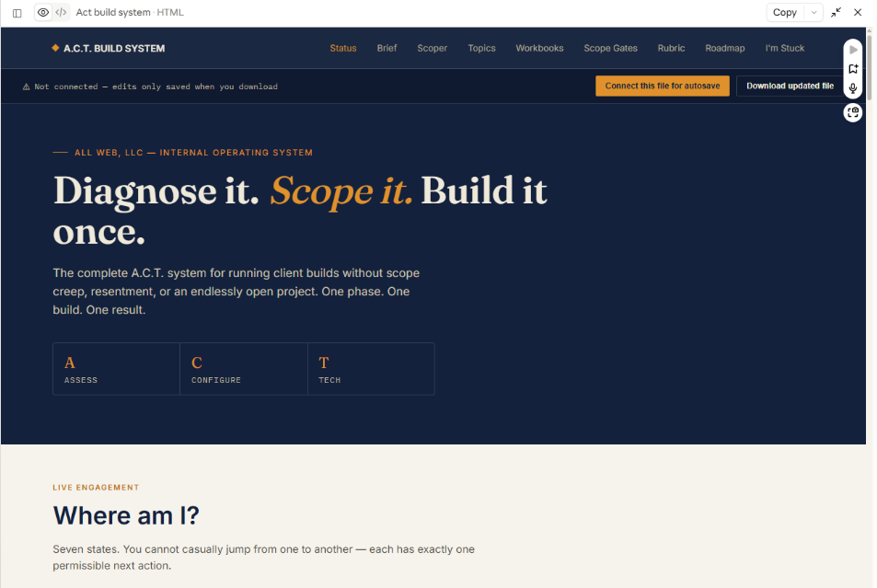Click the A.C.T. Build System logo
This screenshot has width=877, height=588.
(109, 48)
